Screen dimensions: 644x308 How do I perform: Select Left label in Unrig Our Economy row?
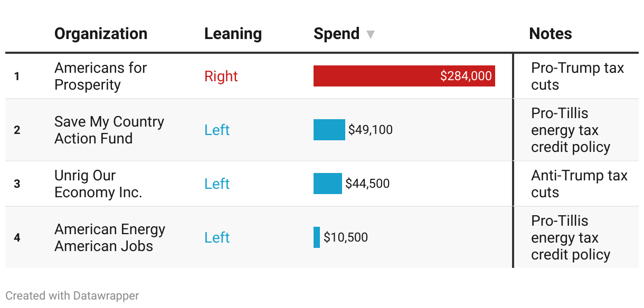(217, 184)
